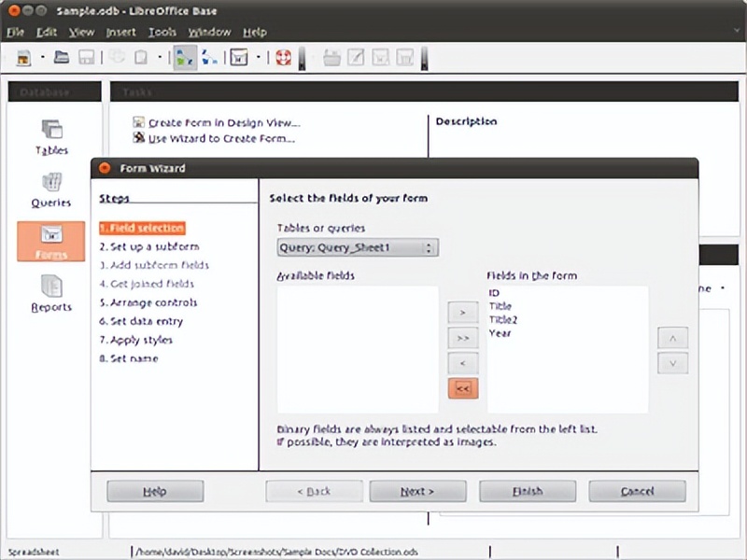Click the double right arrow add-all button
Screen dimensions: 747x560
[x=462, y=338]
